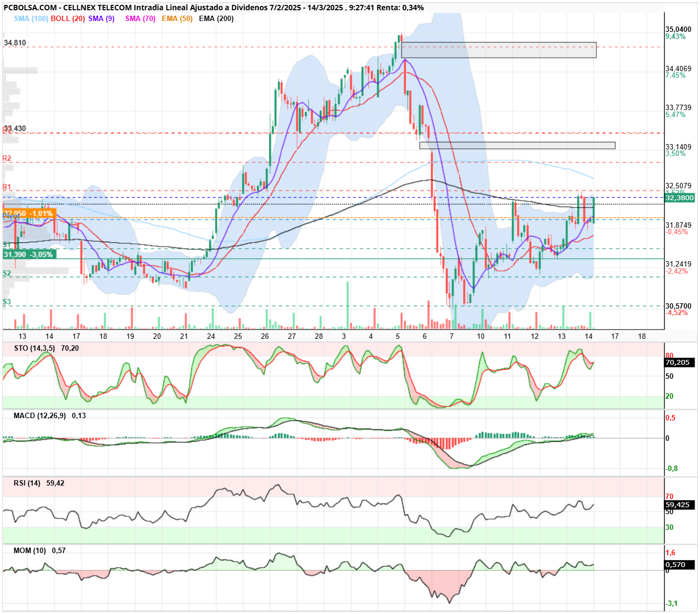Click the current price tag 32,3800
Image resolution: width=700 pixels, height=614 pixels.
tap(680, 198)
